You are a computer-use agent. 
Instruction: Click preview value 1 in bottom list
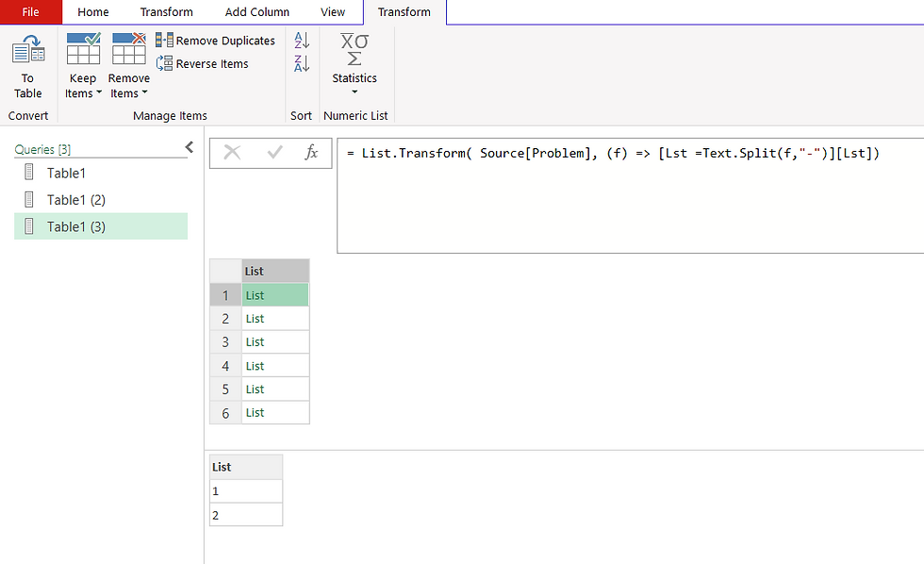(246, 491)
